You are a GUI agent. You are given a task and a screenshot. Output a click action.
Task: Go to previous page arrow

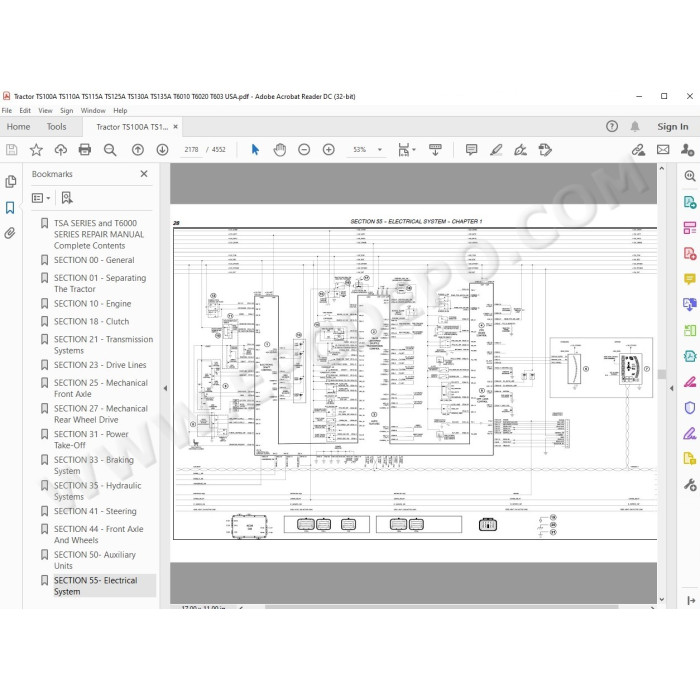[x=138, y=150]
